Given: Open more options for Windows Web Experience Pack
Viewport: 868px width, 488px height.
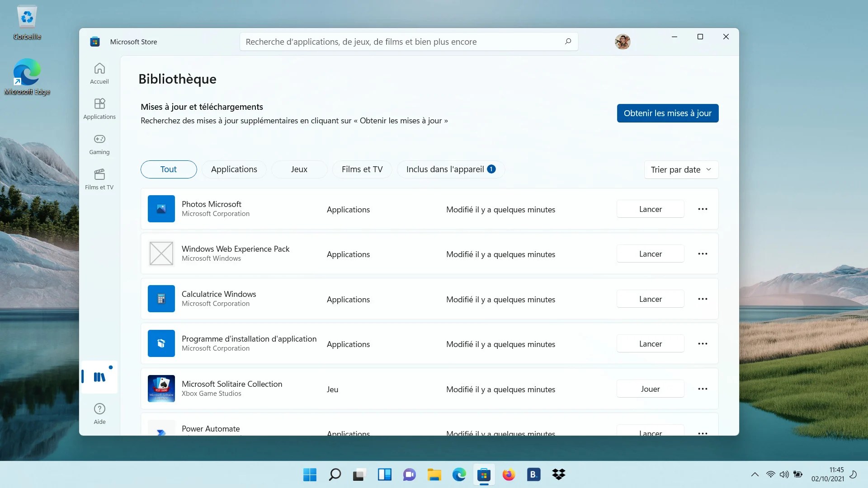Looking at the screenshot, I should pos(703,253).
